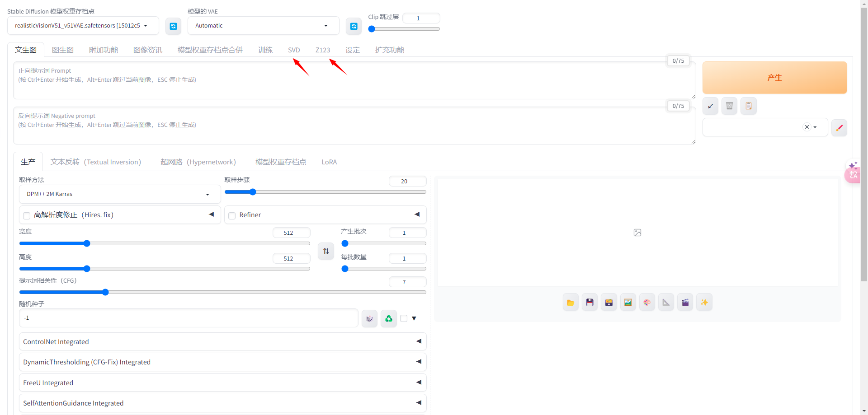Click the painter's palette icon under preview
The width and height of the screenshot is (868, 415).
point(647,303)
